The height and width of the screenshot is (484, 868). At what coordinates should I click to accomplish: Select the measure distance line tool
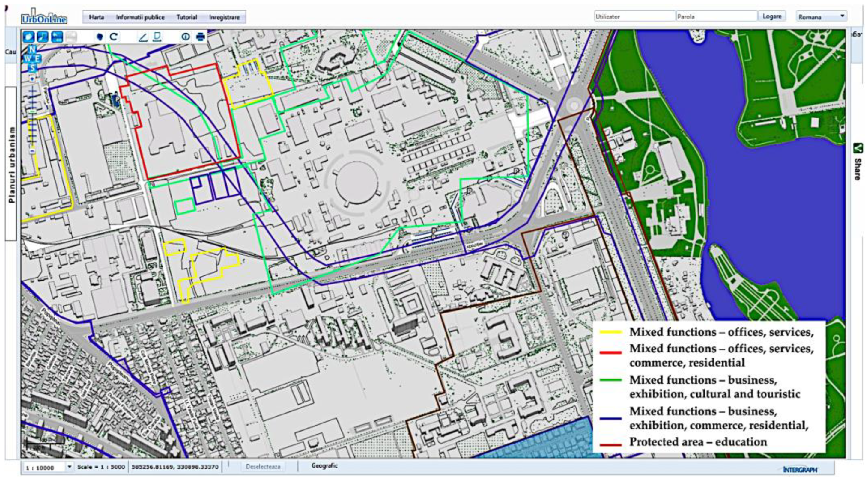(143, 37)
